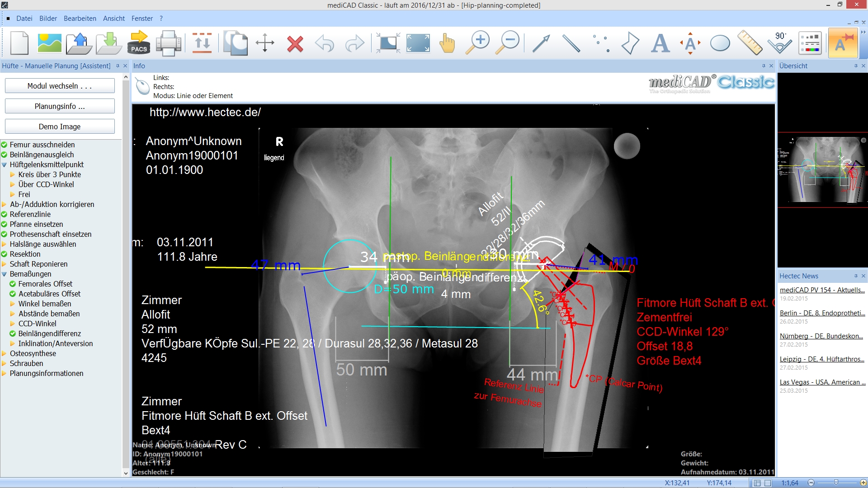The height and width of the screenshot is (488, 868).
Task: Open image with the landscape picture icon
Action: click(49, 43)
